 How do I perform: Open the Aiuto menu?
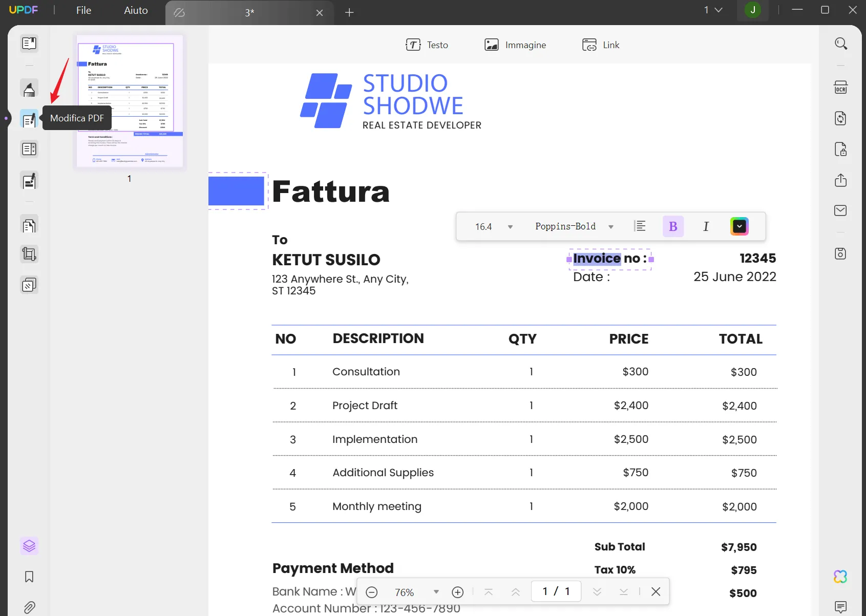pyautogui.click(x=136, y=10)
